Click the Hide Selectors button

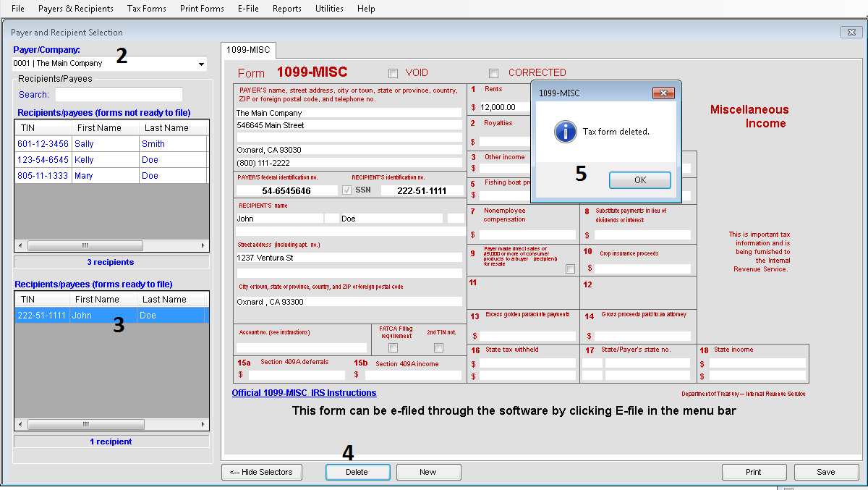(x=261, y=472)
